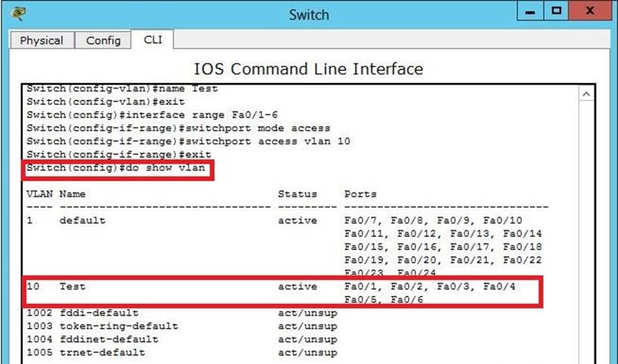The image size is (618, 364).
Task: Click the Status column header
Action: (x=298, y=194)
